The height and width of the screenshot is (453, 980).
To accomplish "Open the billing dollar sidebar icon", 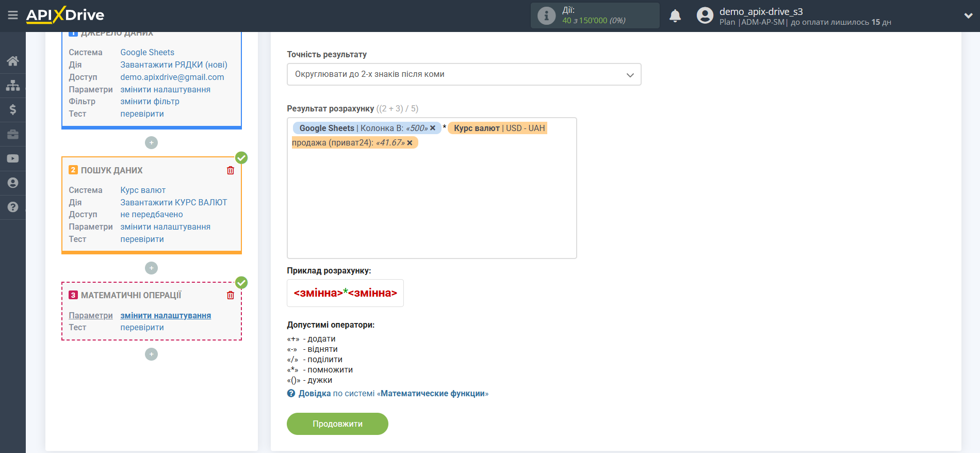I will click(x=13, y=109).
